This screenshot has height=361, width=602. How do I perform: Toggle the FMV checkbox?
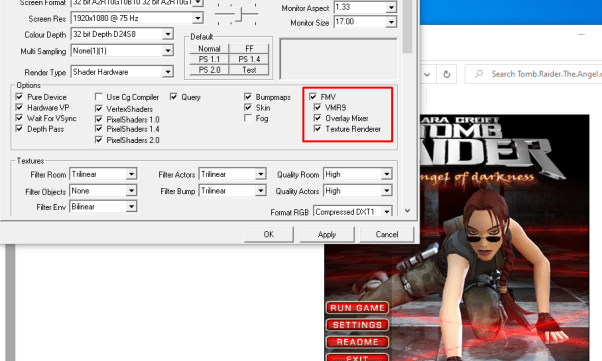(x=313, y=97)
